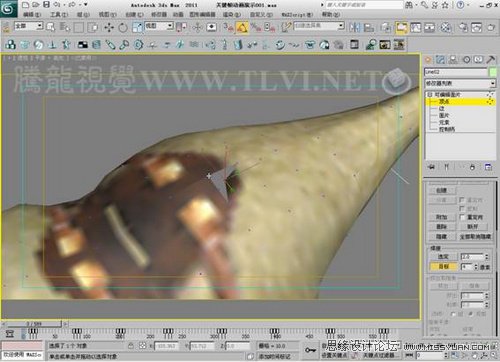500x362 pixels.
Task: Select the Select Object tool
Action: point(50,27)
